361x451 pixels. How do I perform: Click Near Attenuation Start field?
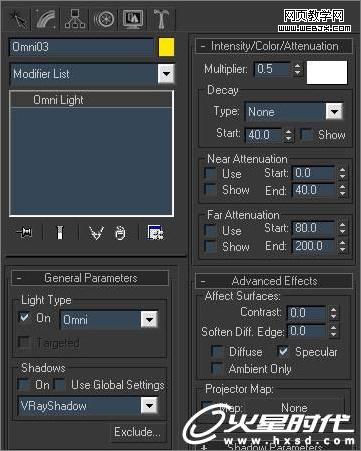tap(313, 173)
